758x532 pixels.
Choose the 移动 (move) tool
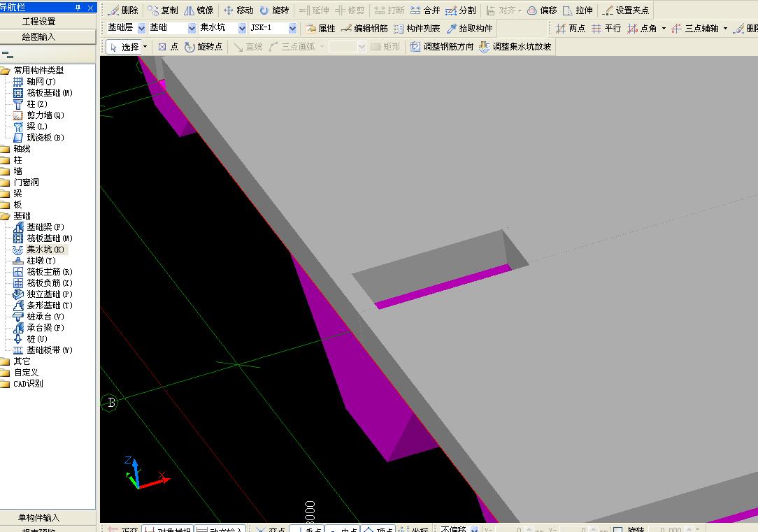pos(238,10)
